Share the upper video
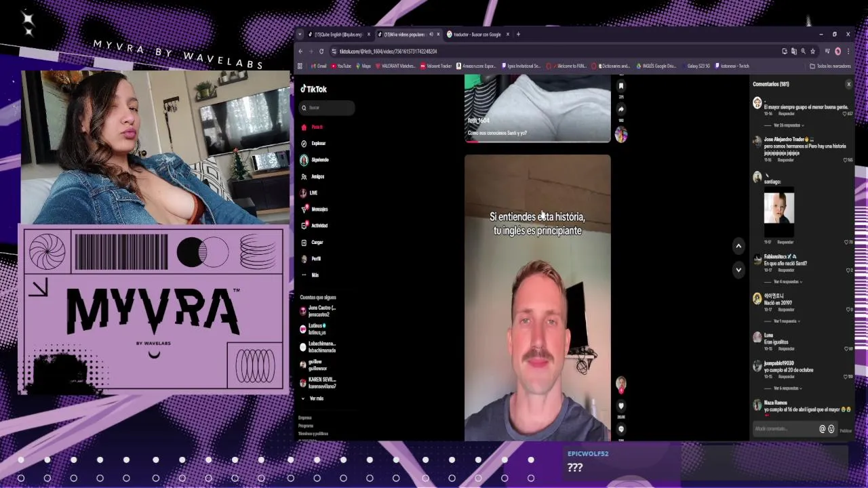The image size is (868, 488). click(x=620, y=109)
